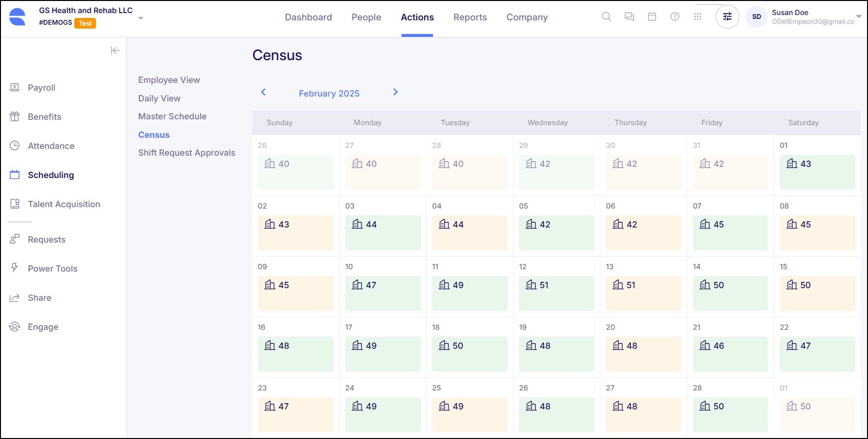Click the Benefits gift icon
The height and width of the screenshot is (439, 868).
[14, 116]
